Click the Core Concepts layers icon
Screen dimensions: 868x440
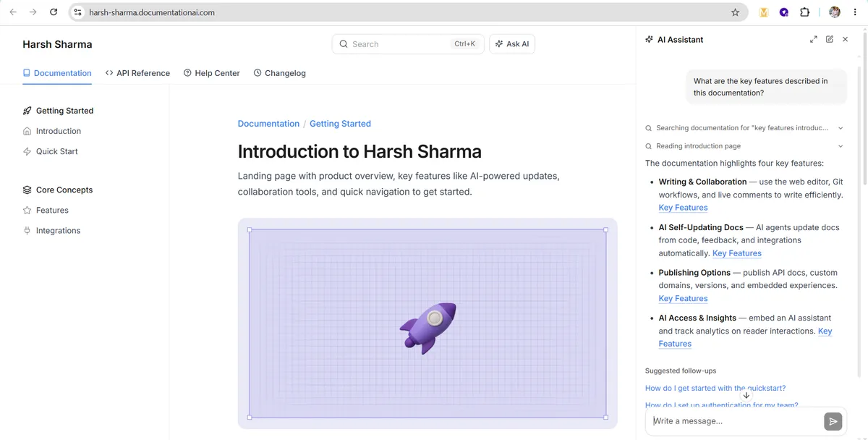point(27,190)
